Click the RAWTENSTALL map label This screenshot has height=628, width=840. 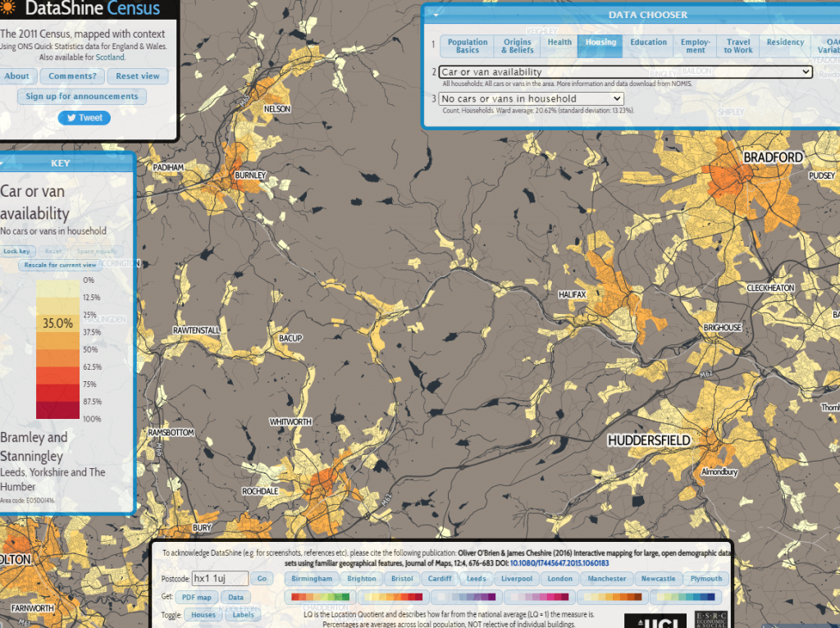(x=196, y=330)
